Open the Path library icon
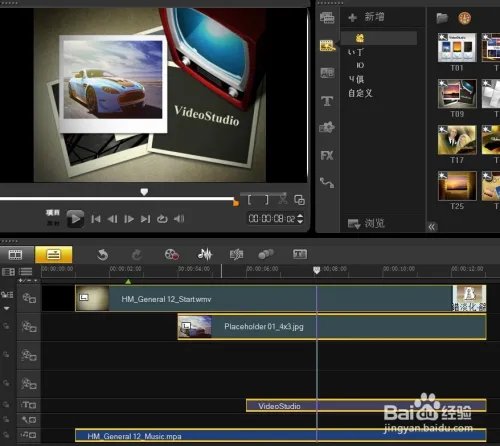500x446 pixels. [x=327, y=183]
